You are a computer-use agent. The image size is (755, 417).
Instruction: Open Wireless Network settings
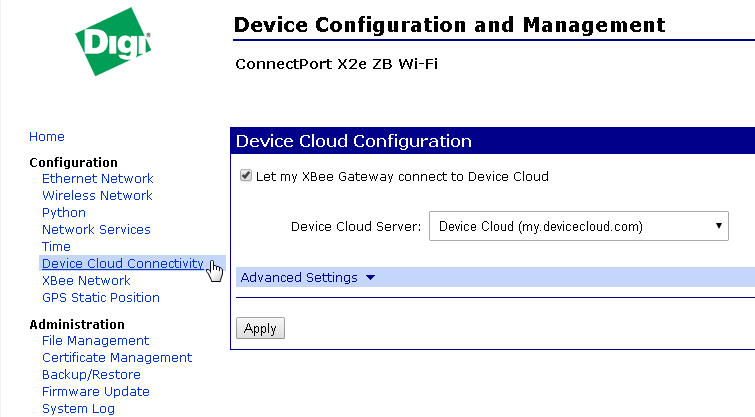97,196
